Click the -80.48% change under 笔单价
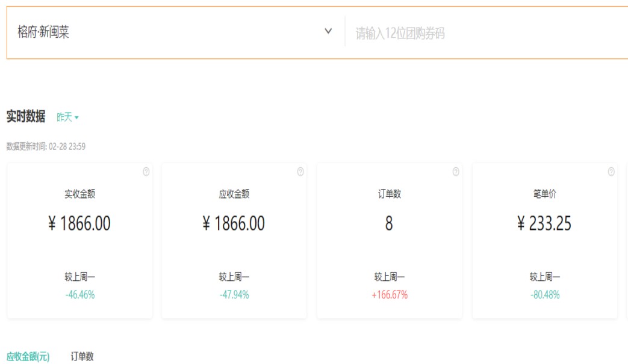 544,295
